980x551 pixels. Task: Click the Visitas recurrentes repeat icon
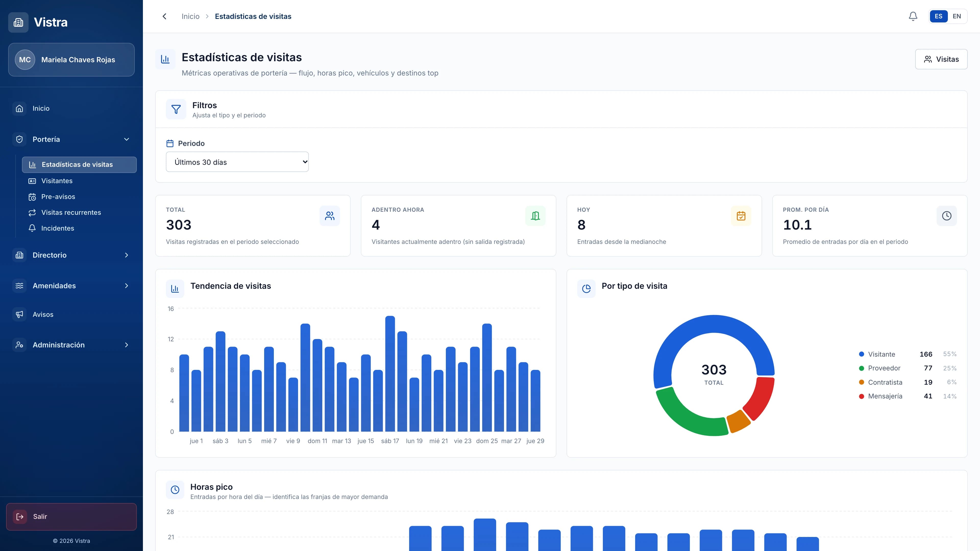[x=32, y=212]
